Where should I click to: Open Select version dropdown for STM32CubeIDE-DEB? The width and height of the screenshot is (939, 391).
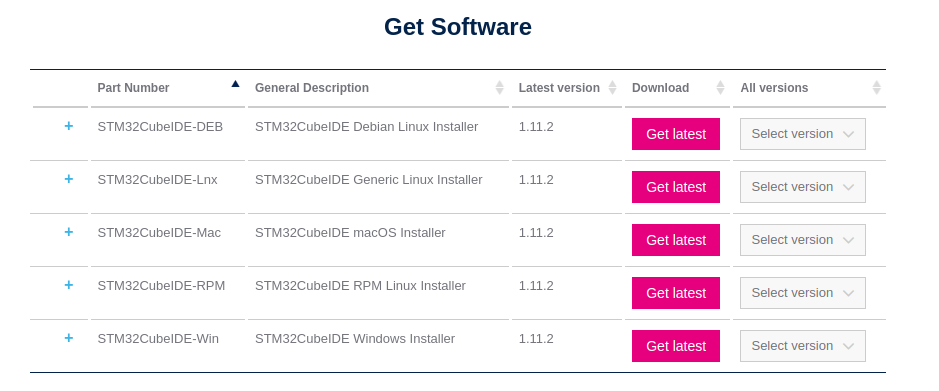[802, 134]
